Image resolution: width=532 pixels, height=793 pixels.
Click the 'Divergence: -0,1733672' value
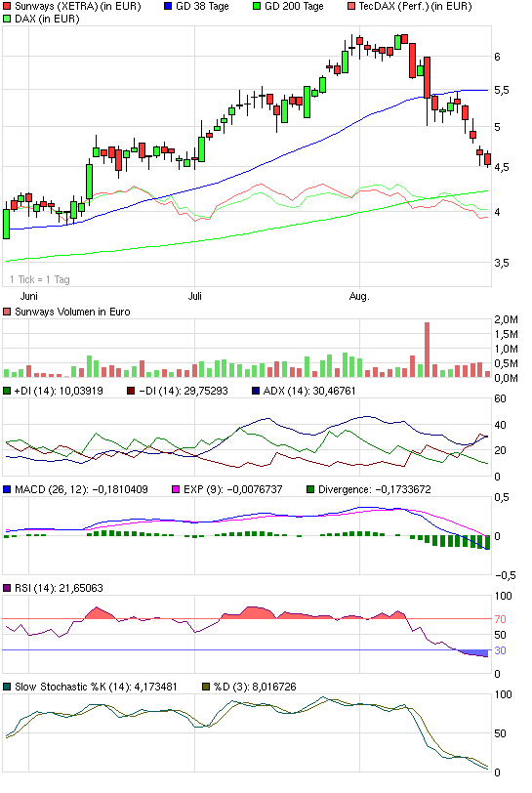point(375,489)
